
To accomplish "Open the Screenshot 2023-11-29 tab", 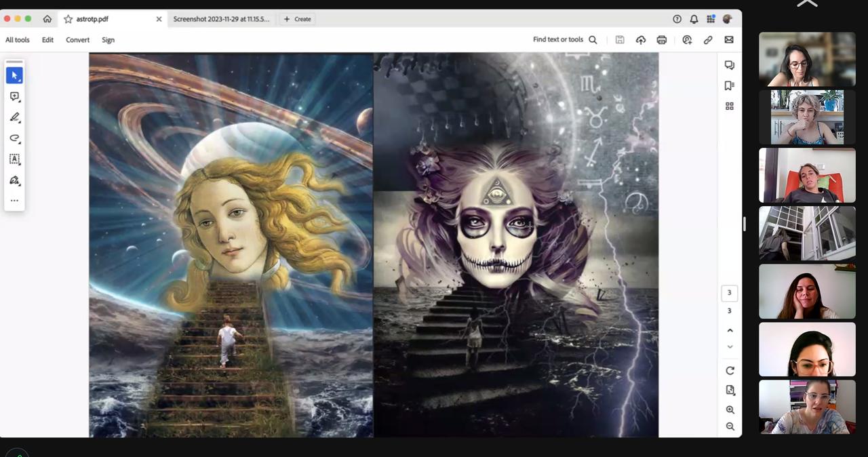I will (221, 19).
